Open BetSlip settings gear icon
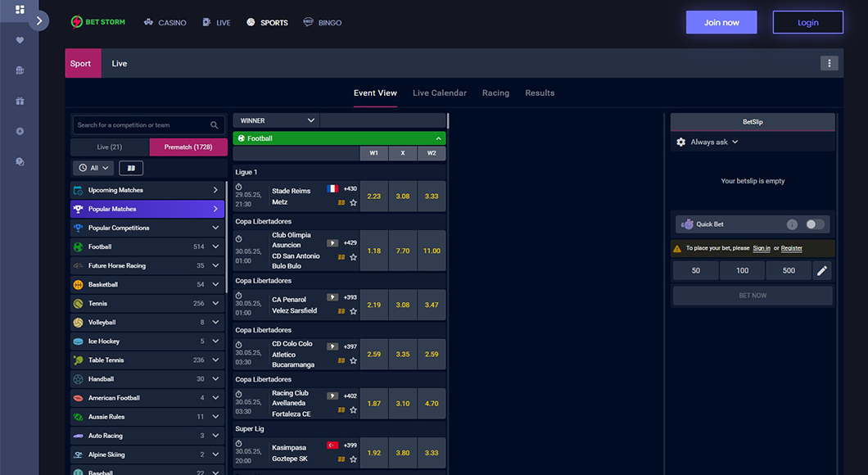Image resolution: width=868 pixels, height=475 pixels. [681, 142]
